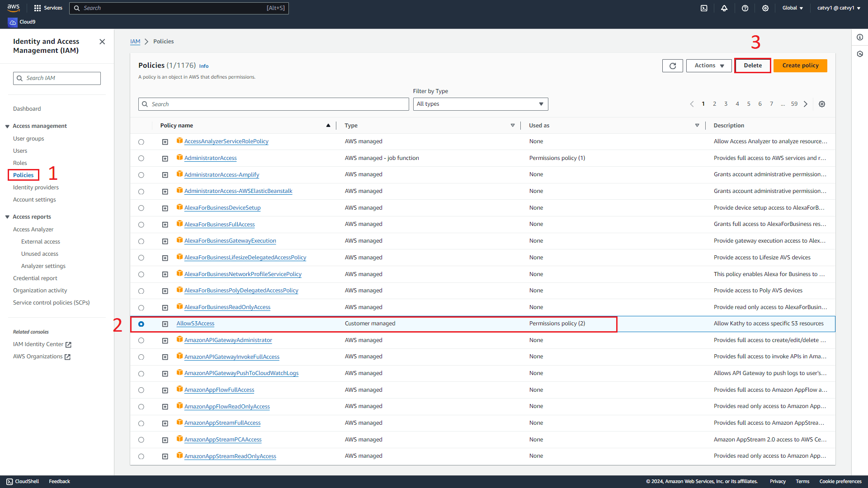Navigate to User groups in Access management

pyautogui.click(x=28, y=138)
